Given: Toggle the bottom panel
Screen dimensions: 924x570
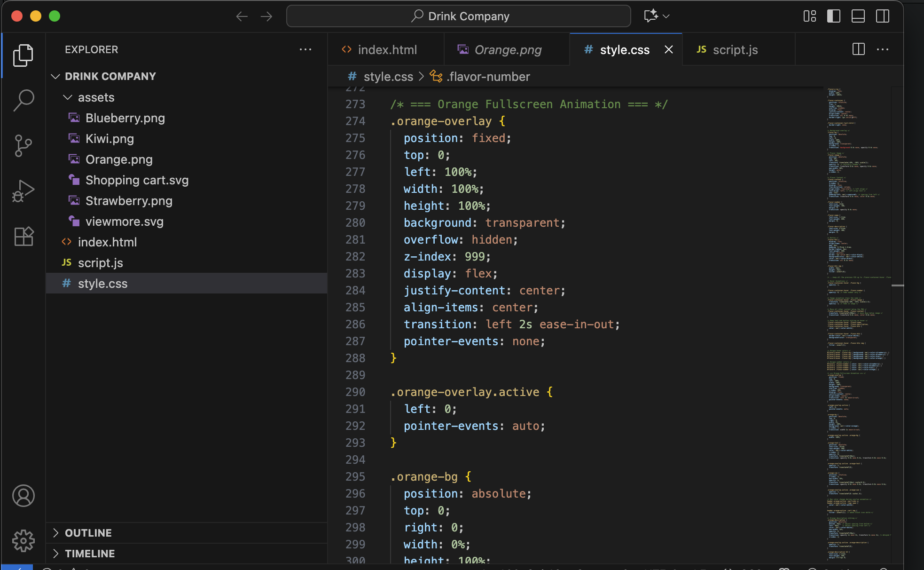Looking at the screenshot, I should click(x=858, y=16).
